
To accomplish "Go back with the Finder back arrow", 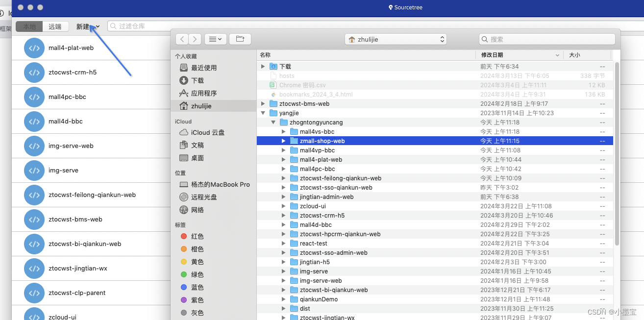I will click(x=182, y=39).
